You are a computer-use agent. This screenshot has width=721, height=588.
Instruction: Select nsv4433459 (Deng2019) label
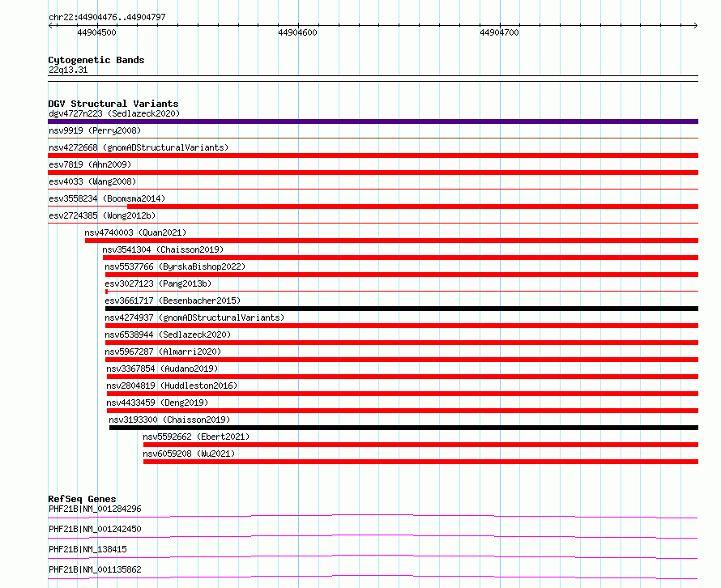click(157, 403)
